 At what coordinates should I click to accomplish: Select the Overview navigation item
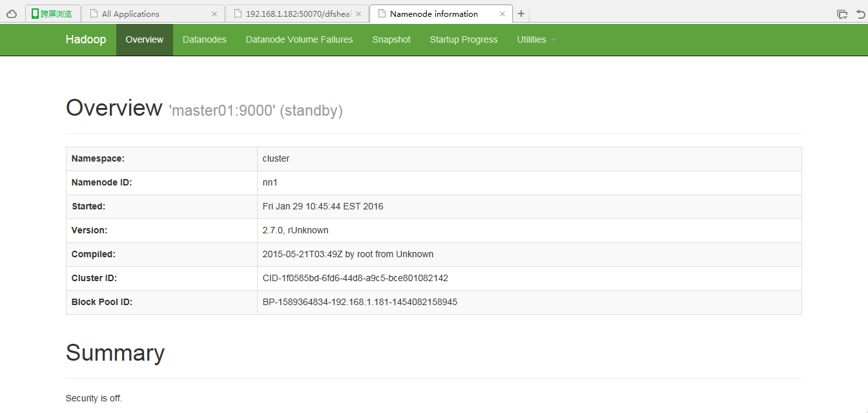point(144,39)
